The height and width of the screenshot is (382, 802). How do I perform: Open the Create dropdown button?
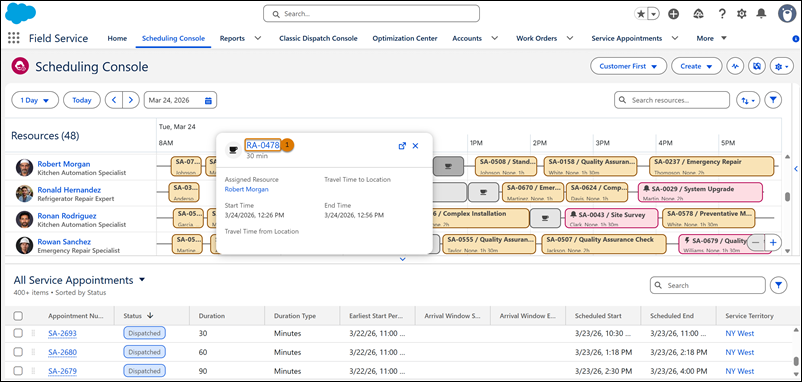[x=697, y=66]
